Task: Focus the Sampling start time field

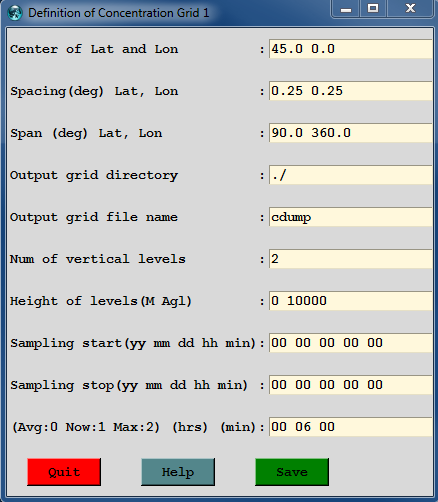Action: coord(351,343)
